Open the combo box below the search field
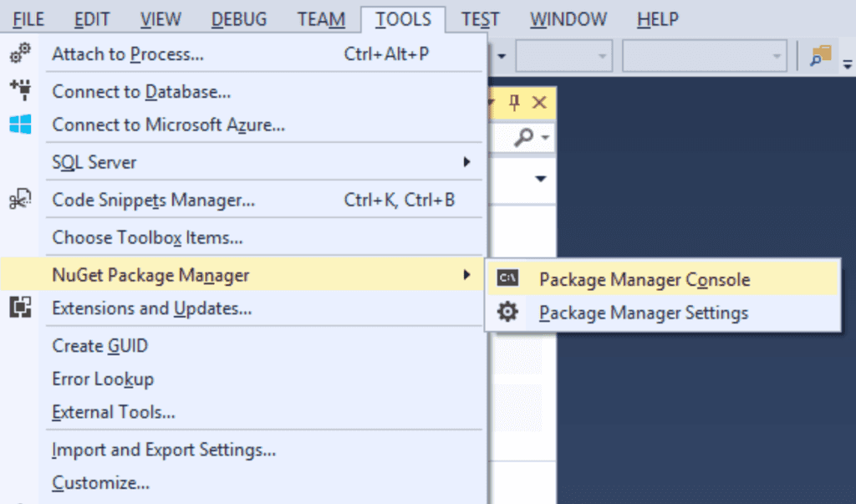The height and width of the screenshot is (504, 856). (x=539, y=179)
